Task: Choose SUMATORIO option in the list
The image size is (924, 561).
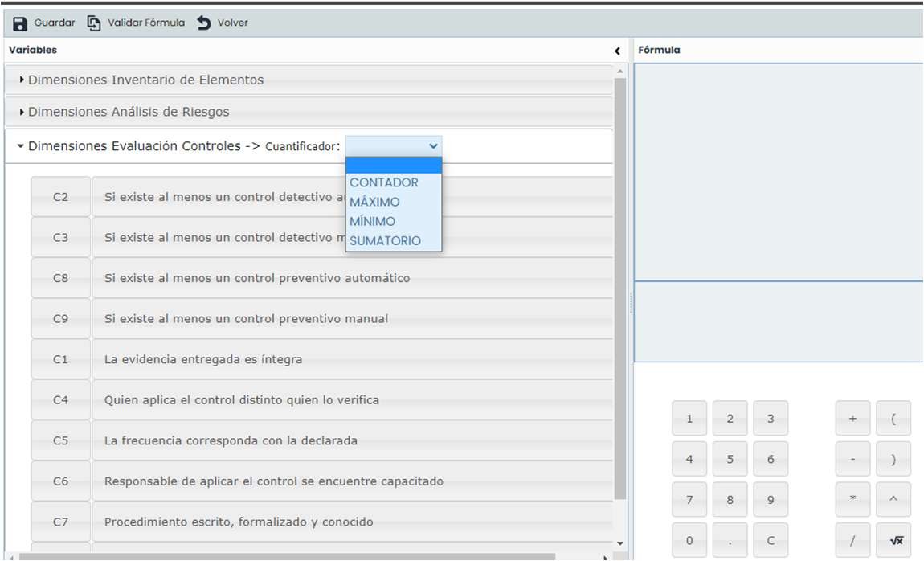Action: pyautogui.click(x=385, y=240)
